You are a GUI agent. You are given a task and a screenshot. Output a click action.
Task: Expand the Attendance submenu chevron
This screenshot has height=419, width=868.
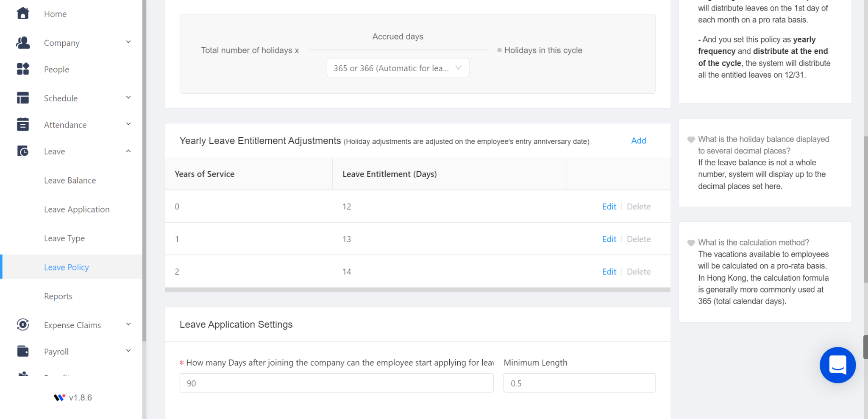pyautogui.click(x=128, y=124)
